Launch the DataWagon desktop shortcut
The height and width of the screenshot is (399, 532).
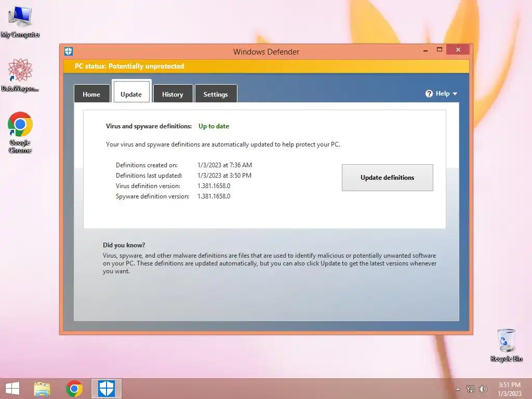pos(20,75)
